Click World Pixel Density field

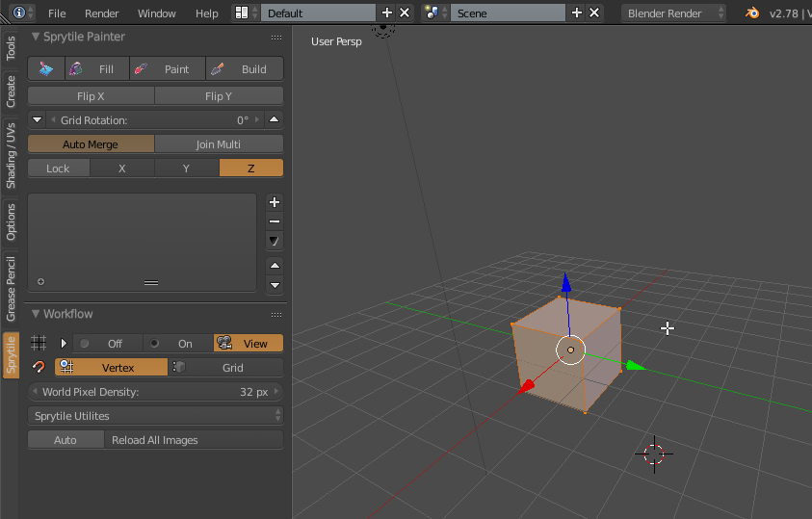pos(155,392)
